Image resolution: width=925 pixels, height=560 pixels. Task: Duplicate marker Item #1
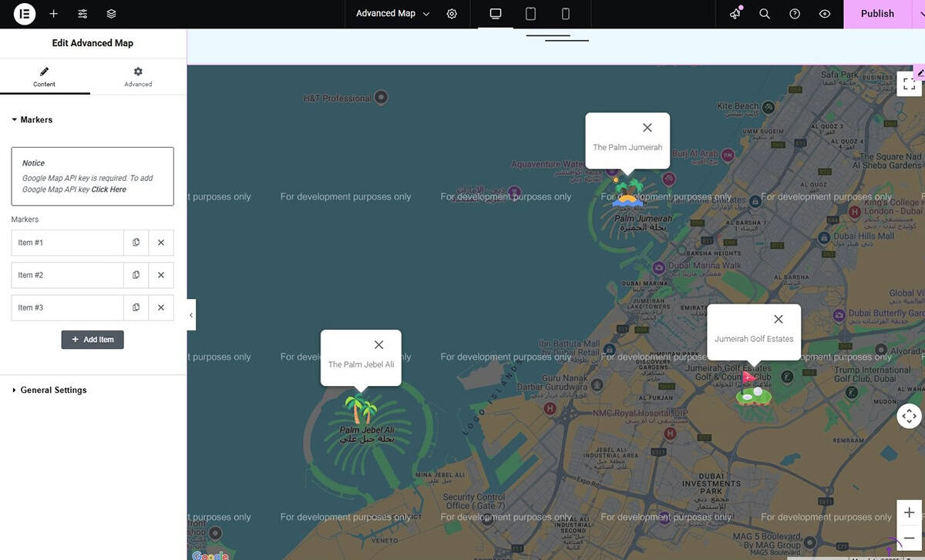[136, 243]
